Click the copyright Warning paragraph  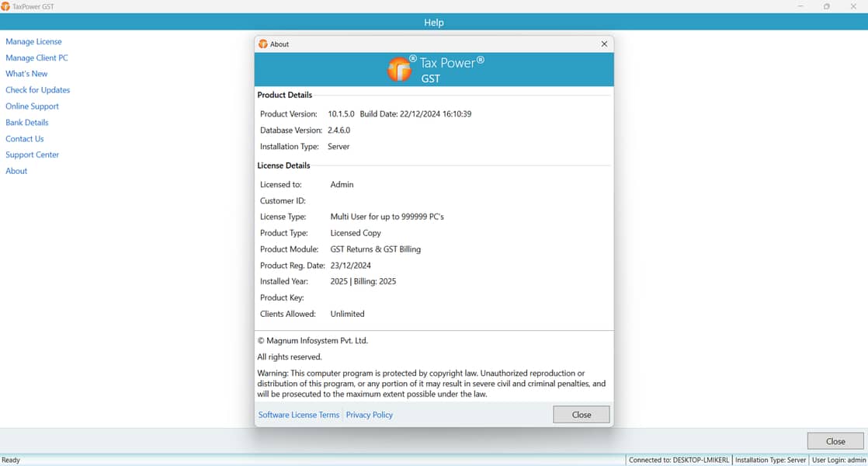[x=432, y=384]
